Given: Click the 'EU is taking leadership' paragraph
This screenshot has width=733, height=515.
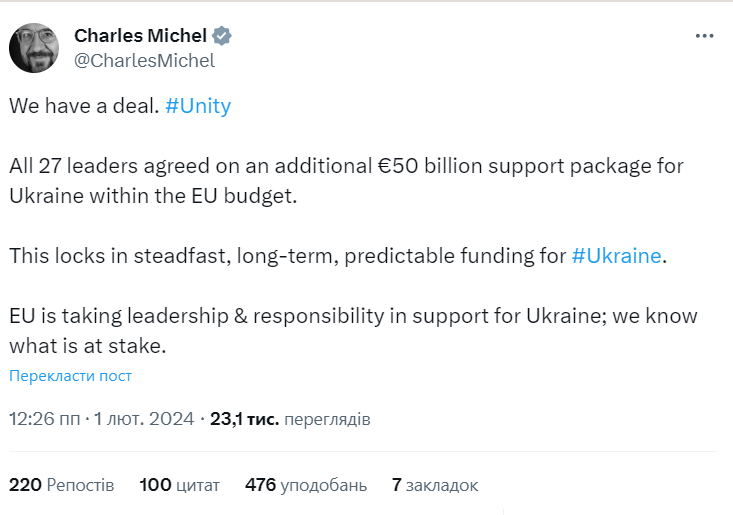Looking at the screenshot, I should [x=353, y=316].
